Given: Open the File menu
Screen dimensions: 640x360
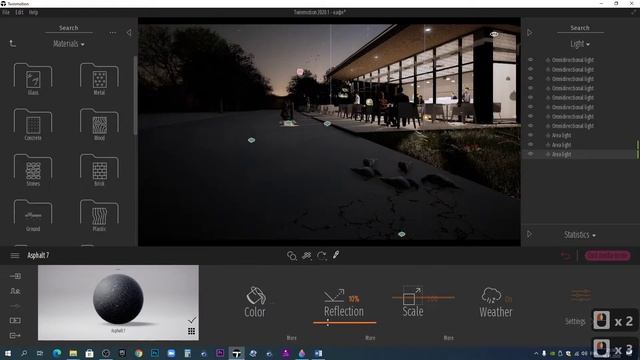Looking at the screenshot, I should 6,12.
